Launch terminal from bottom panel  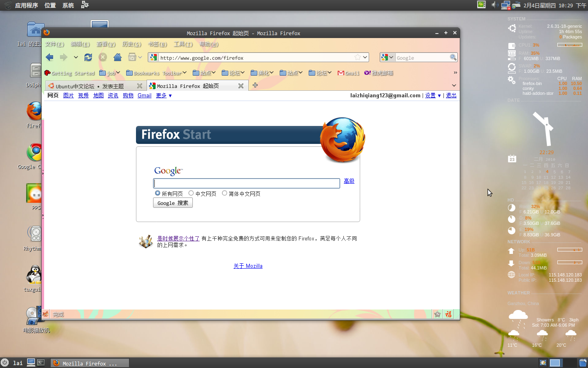point(41,362)
